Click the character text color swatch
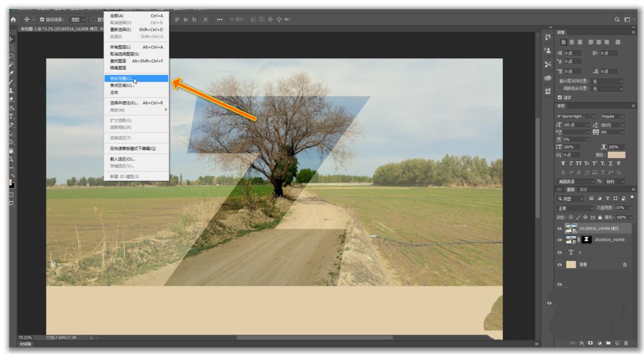The image size is (644, 354). [x=616, y=155]
